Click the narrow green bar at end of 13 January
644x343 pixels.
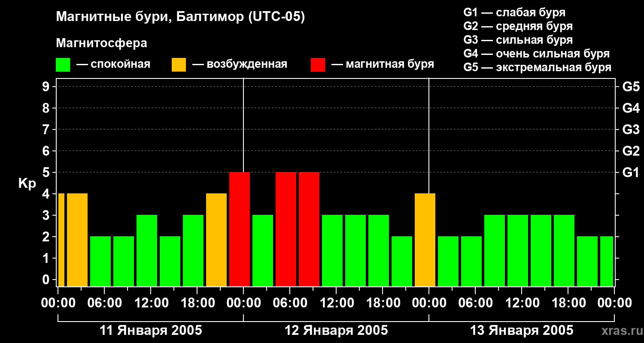point(607,261)
